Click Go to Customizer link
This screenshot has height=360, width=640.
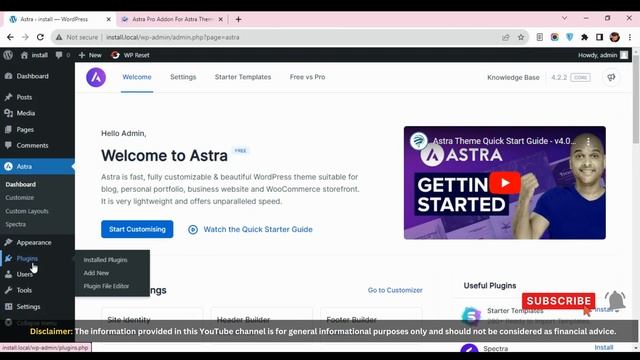point(395,290)
